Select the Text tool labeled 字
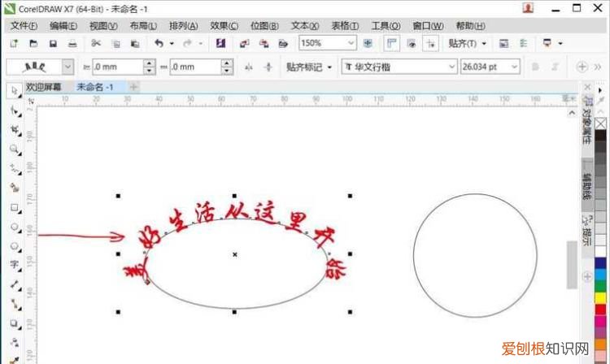This screenshot has width=610, height=364. [15, 265]
